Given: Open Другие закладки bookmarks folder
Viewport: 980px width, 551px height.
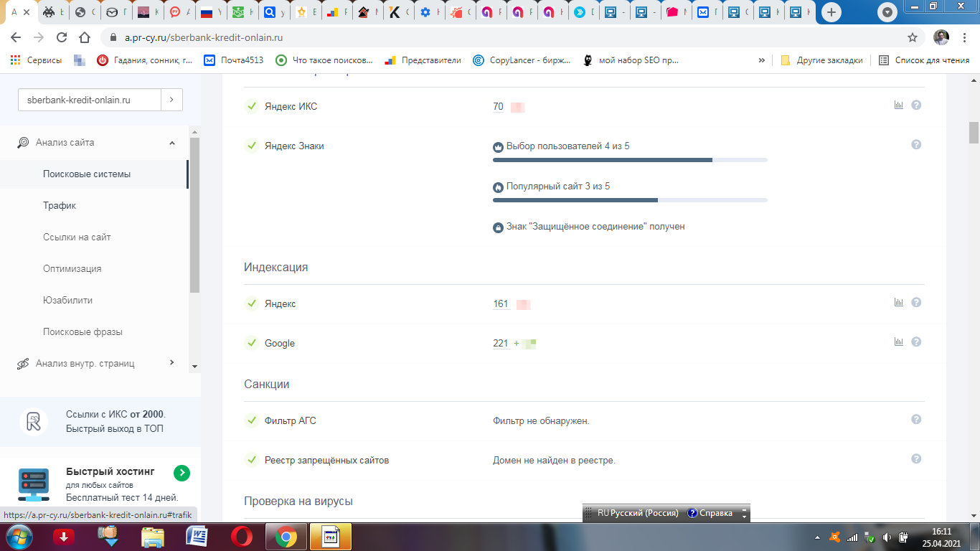Looking at the screenshot, I should pos(822,60).
